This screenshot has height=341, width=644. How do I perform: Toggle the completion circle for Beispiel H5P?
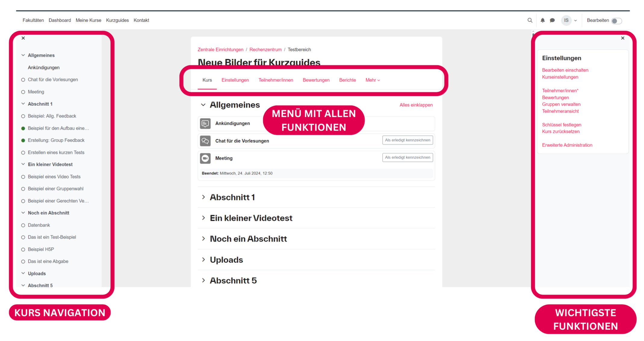pyautogui.click(x=23, y=249)
